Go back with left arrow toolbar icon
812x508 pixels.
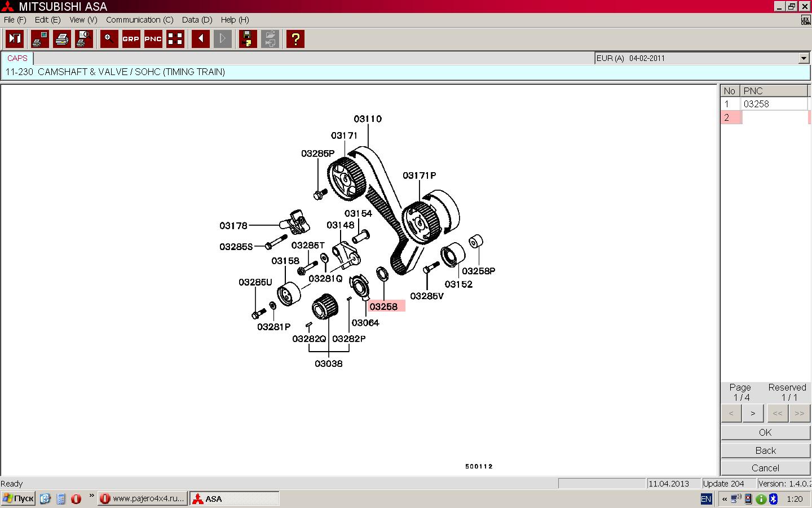pyautogui.click(x=201, y=39)
